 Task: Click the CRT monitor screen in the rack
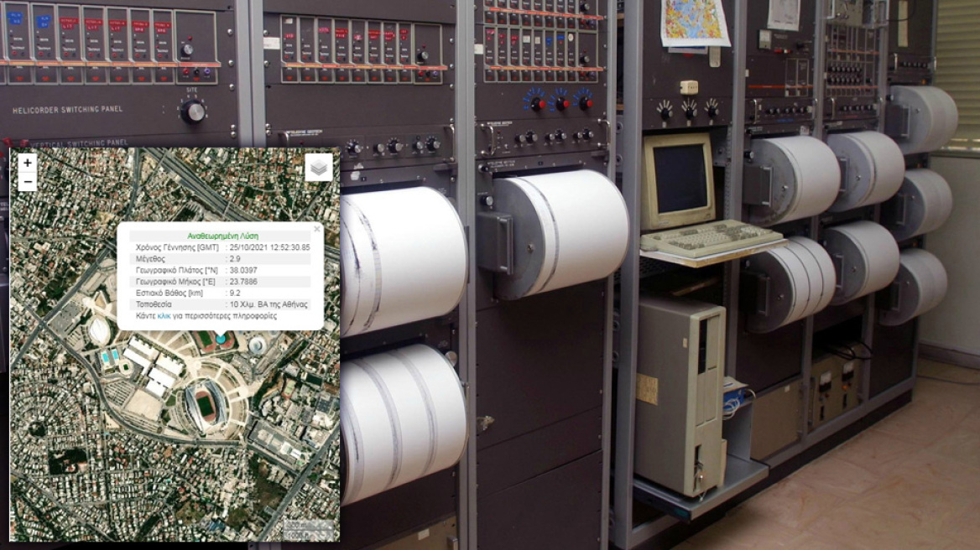coord(680,178)
